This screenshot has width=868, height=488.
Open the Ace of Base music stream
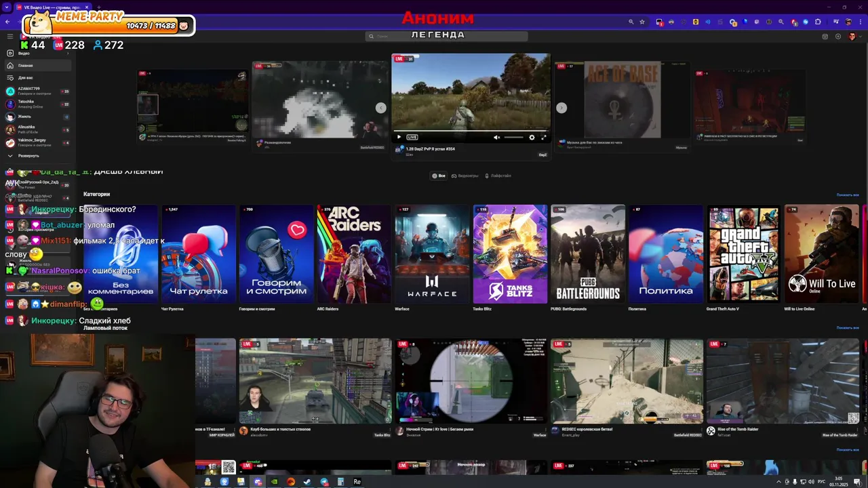[622, 100]
